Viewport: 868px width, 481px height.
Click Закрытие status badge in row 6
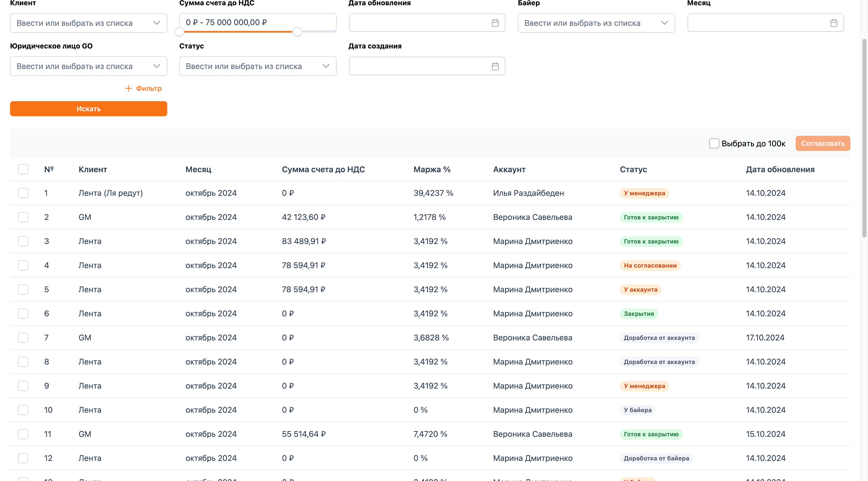tap(638, 314)
